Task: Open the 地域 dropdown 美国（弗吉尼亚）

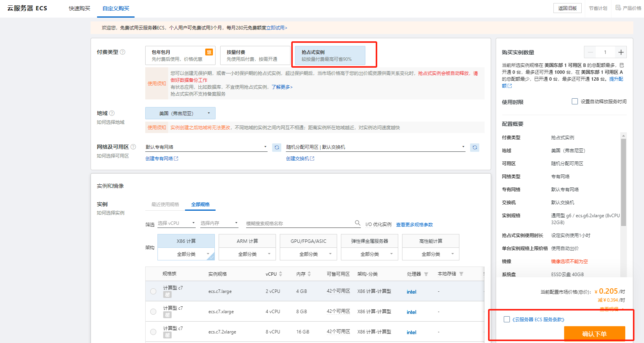Action: (180, 113)
